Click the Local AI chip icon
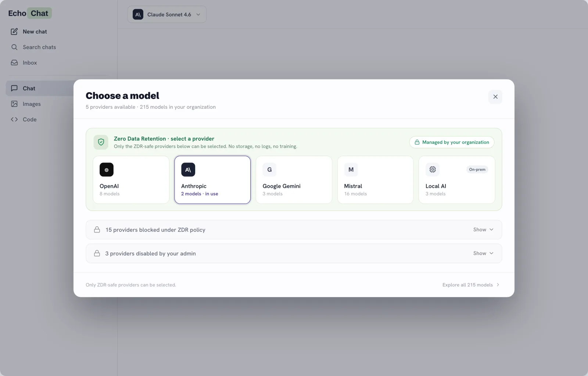The width and height of the screenshot is (588, 376). 433,170
